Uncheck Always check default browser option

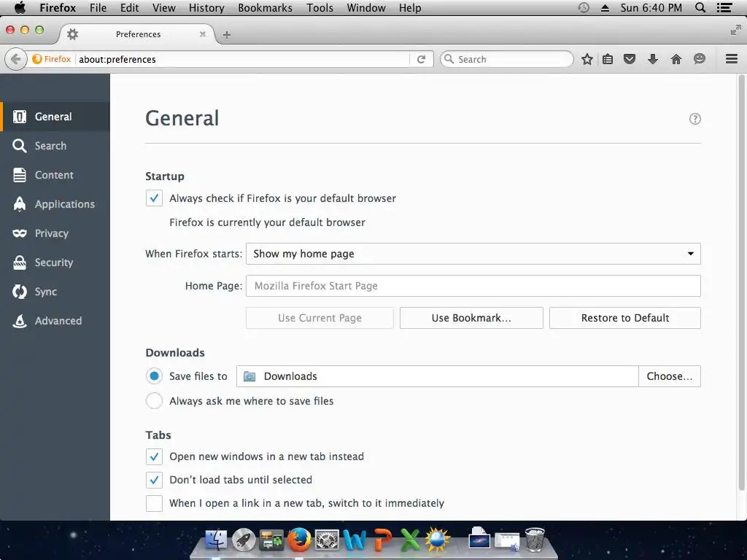[154, 198]
